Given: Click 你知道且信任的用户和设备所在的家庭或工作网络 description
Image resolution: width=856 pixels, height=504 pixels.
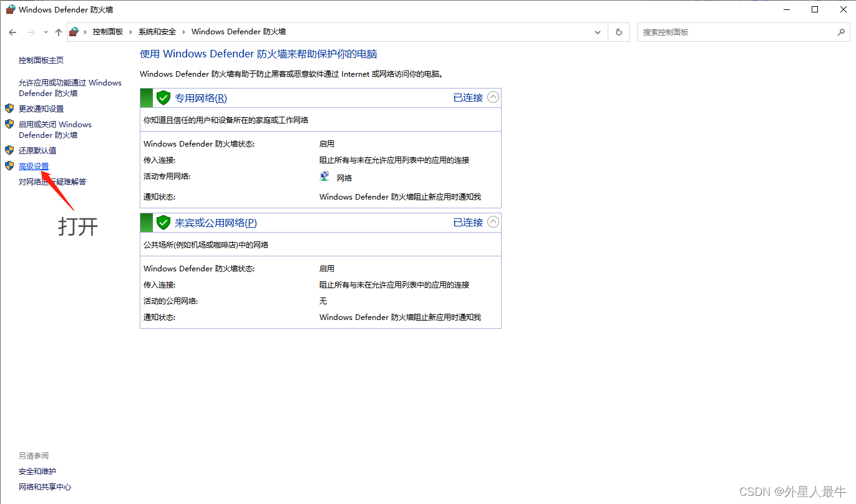Looking at the screenshot, I should coord(226,120).
